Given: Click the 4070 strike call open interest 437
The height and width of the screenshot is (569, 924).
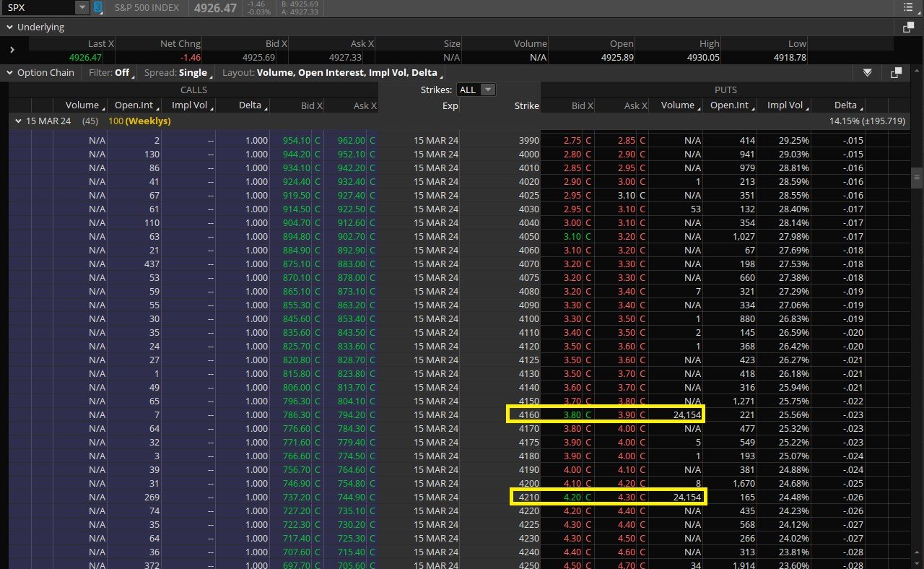Looking at the screenshot, I should 152,264.
